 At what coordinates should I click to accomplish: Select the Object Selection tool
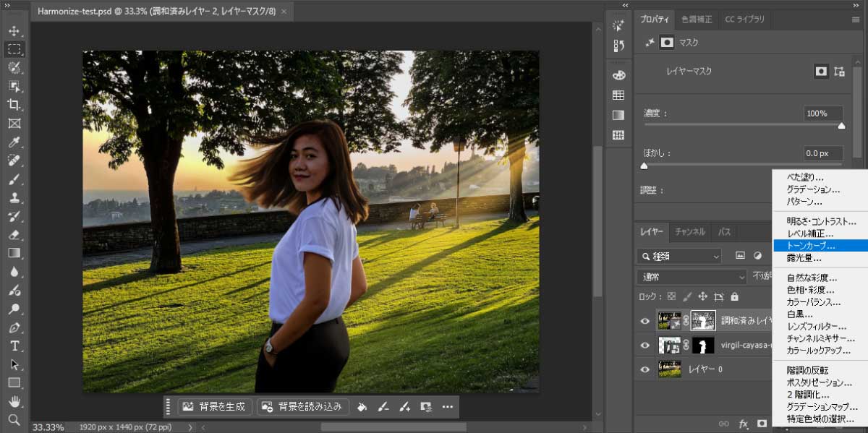[14, 86]
